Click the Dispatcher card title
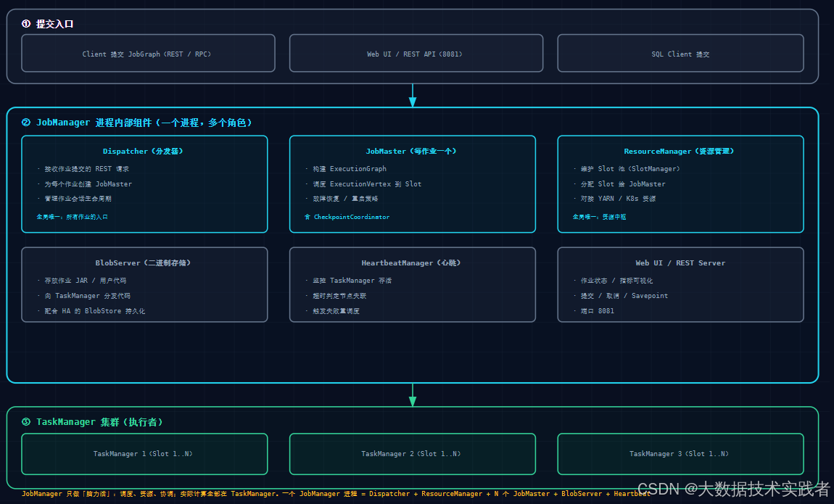The height and width of the screenshot is (504, 834). [x=143, y=151]
